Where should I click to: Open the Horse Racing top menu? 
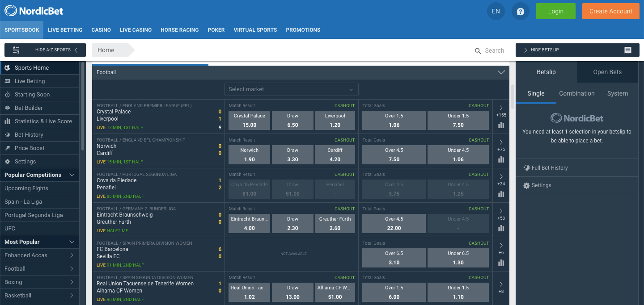(180, 30)
